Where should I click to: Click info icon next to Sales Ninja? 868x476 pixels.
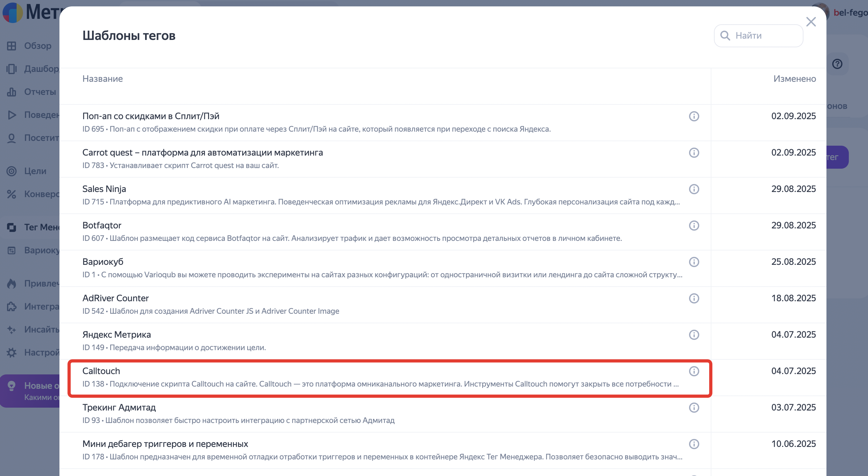point(694,189)
